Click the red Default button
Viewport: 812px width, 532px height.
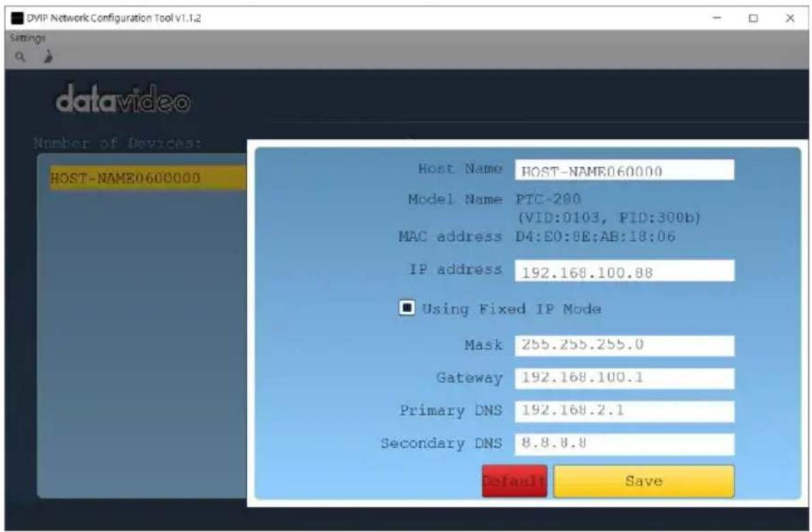pos(515,481)
